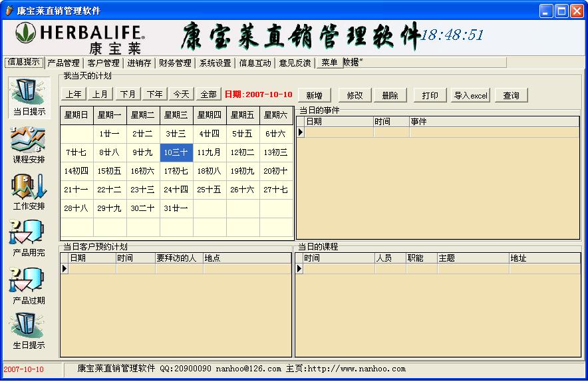Click 人员 column header in 当日的课程
Screen dimensions: 588x382
click(390, 258)
